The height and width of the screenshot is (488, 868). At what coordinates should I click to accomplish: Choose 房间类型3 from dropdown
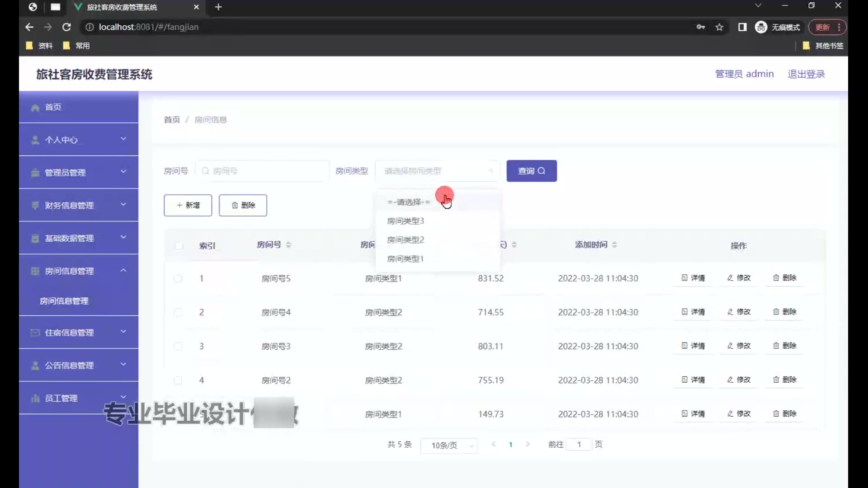(438, 221)
